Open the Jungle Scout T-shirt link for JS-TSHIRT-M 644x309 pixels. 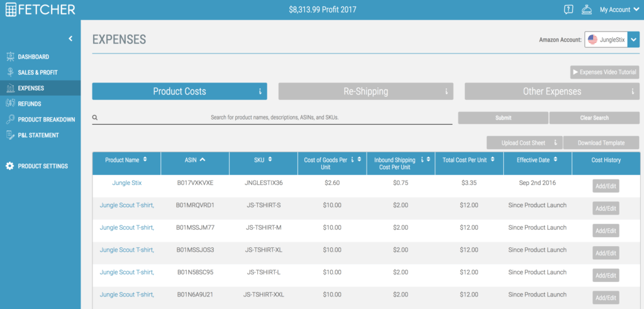tap(127, 227)
